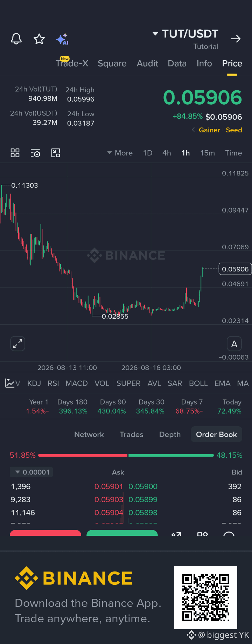Tap the ask price 0.05904

pyautogui.click(x=109, y=513)
